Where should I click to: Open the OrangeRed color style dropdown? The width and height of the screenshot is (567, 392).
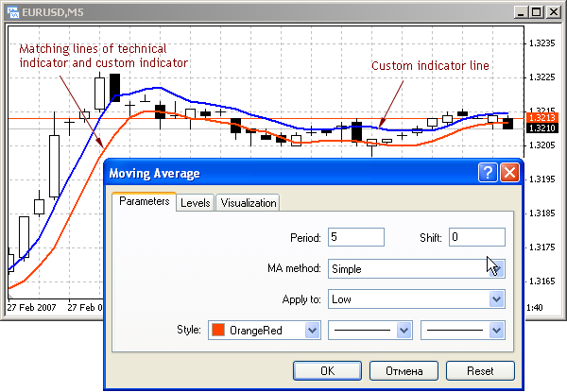(313, 331)
